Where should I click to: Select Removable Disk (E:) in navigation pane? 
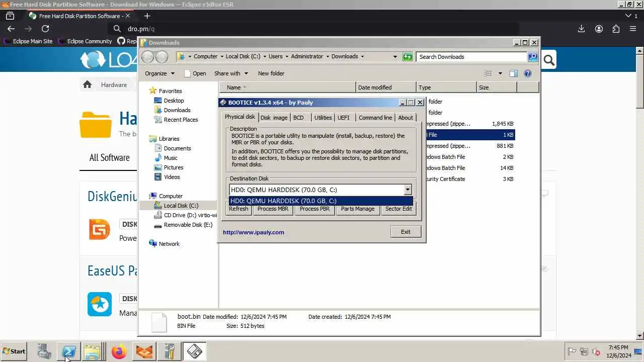[188, 225]
